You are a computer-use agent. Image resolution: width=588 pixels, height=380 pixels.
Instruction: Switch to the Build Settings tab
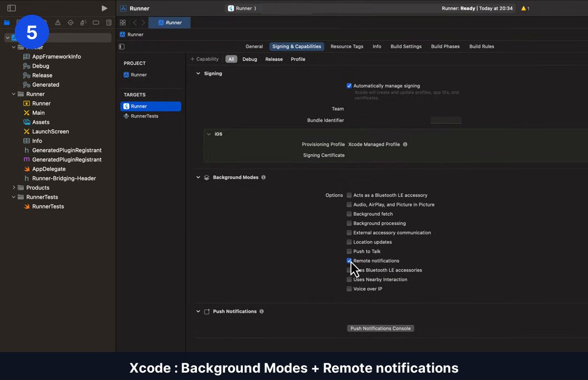point(406,46)
